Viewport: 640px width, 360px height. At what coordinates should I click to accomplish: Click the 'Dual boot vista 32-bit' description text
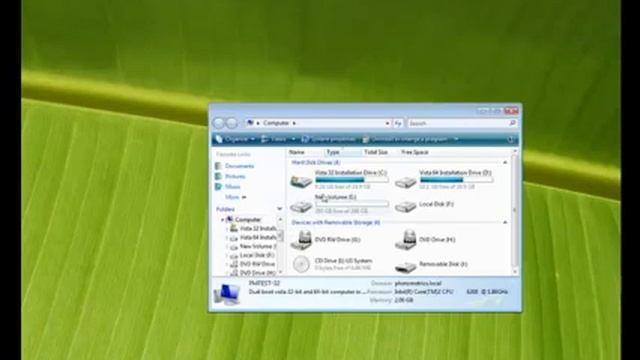click(307, 292)
